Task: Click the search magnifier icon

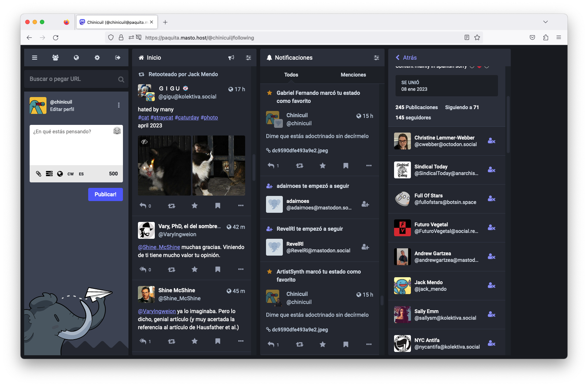Action: click(x=121, y=79)
